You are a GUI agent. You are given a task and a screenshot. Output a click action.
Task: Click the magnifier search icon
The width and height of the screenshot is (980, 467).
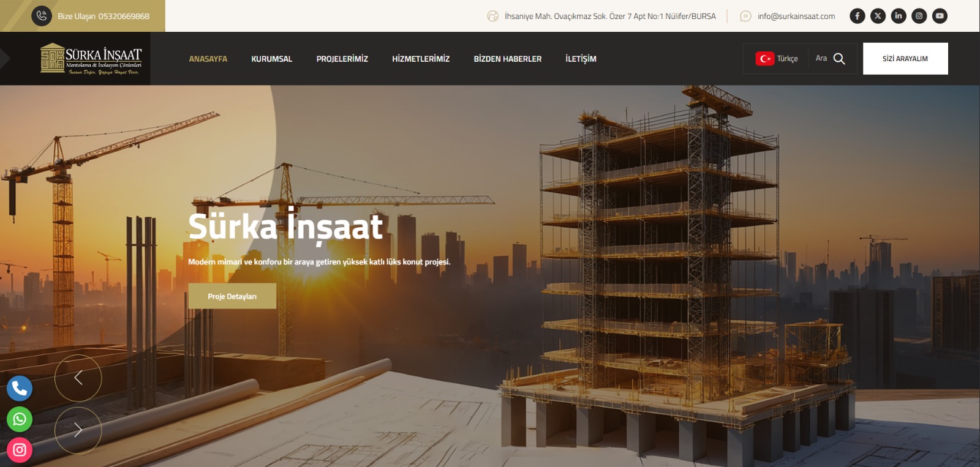[839, 59]
